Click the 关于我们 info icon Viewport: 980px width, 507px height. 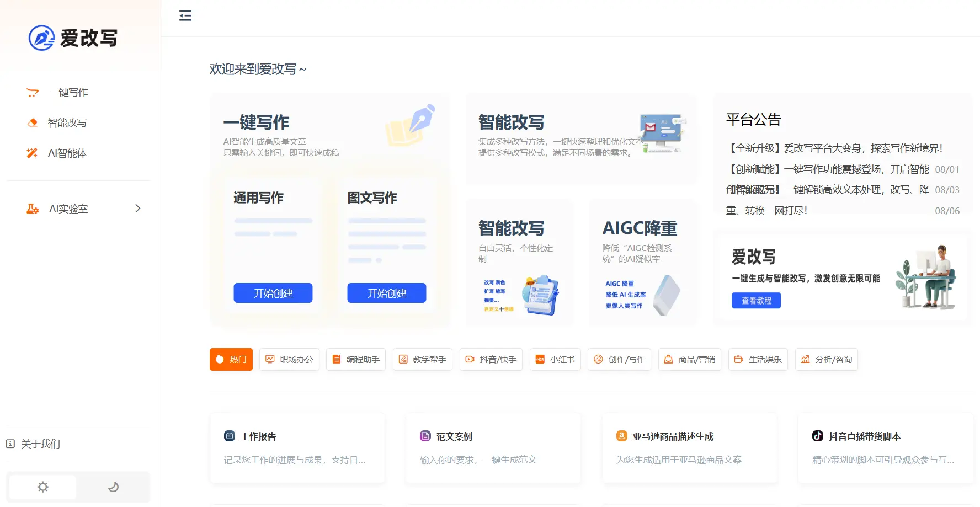10,444
